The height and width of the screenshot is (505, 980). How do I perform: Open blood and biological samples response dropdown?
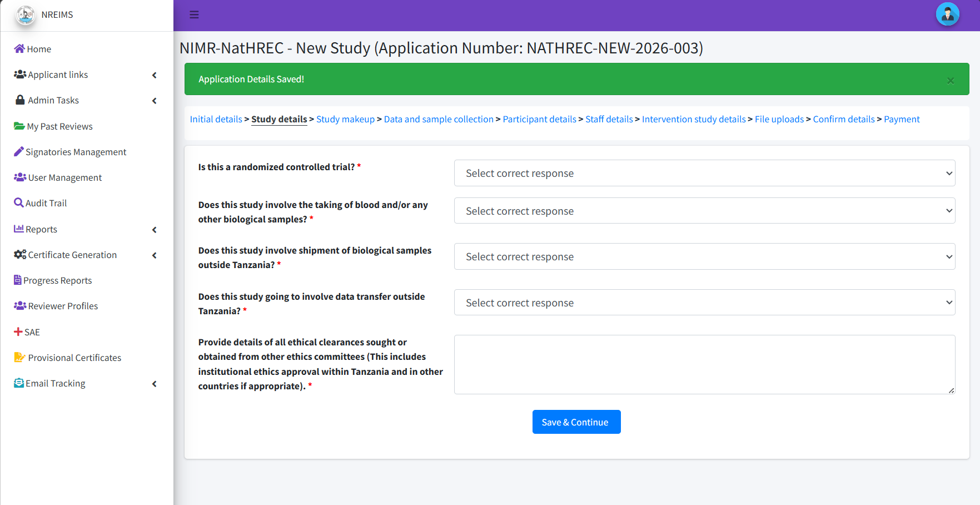coord(704,211)
